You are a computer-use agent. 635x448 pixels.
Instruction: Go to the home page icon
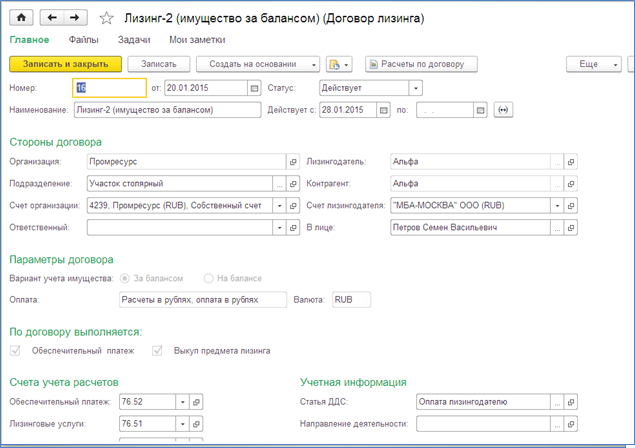coord(21,17)
